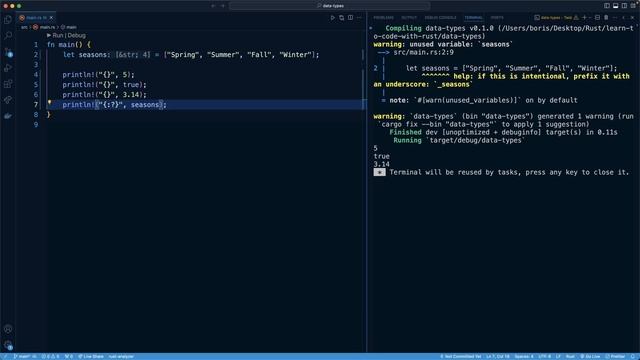
Task: Create a new terminal with plus icon
Action: pyautogui.click(x=584, y=18)
